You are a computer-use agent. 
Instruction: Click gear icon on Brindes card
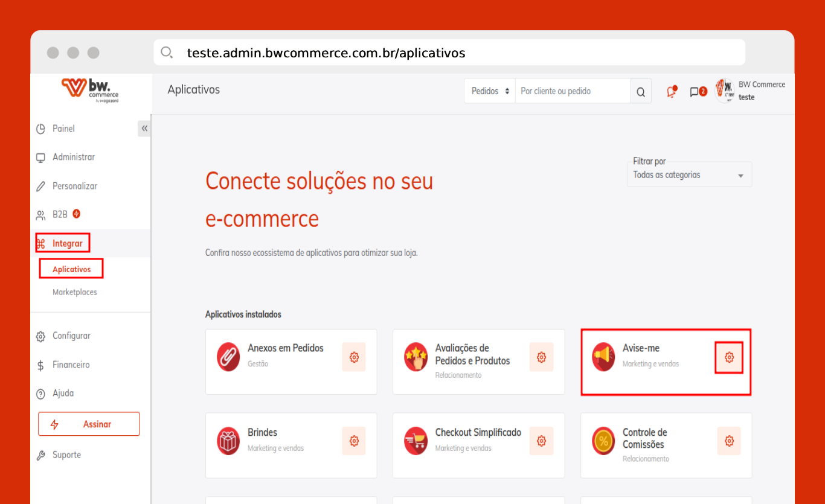point(354,441)
